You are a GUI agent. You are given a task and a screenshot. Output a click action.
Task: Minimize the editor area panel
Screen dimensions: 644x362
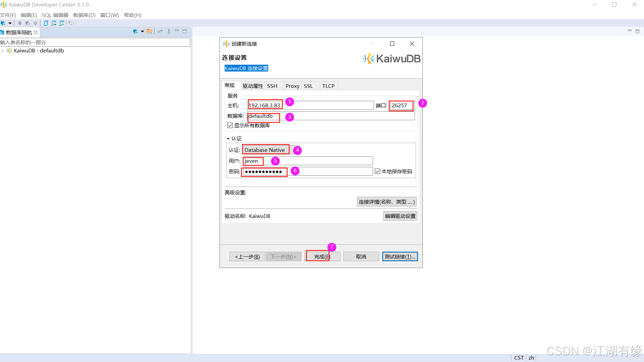point(630,31)
